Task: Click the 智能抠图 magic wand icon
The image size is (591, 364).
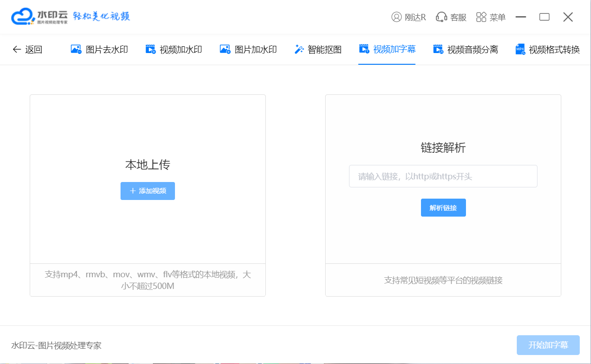Action: (299, 49)
